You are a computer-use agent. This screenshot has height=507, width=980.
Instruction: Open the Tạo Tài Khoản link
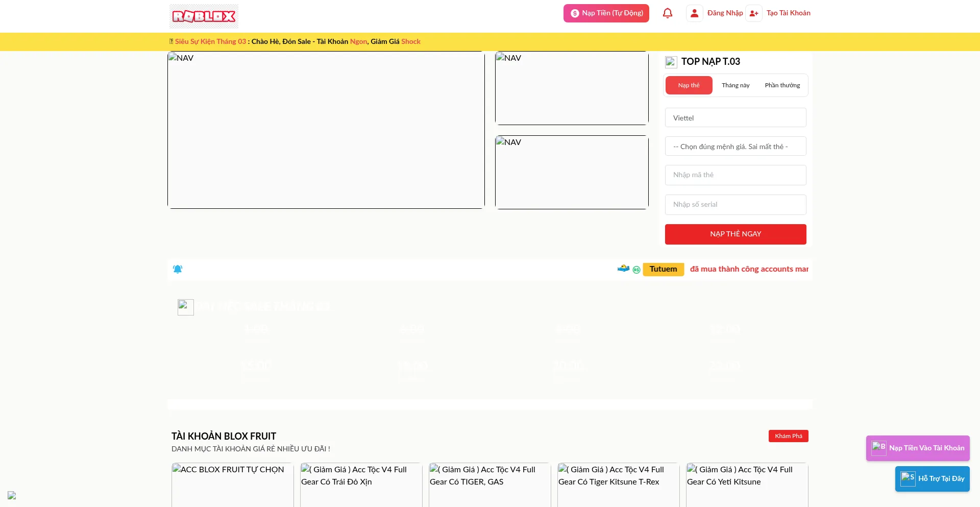pos(788,13)
